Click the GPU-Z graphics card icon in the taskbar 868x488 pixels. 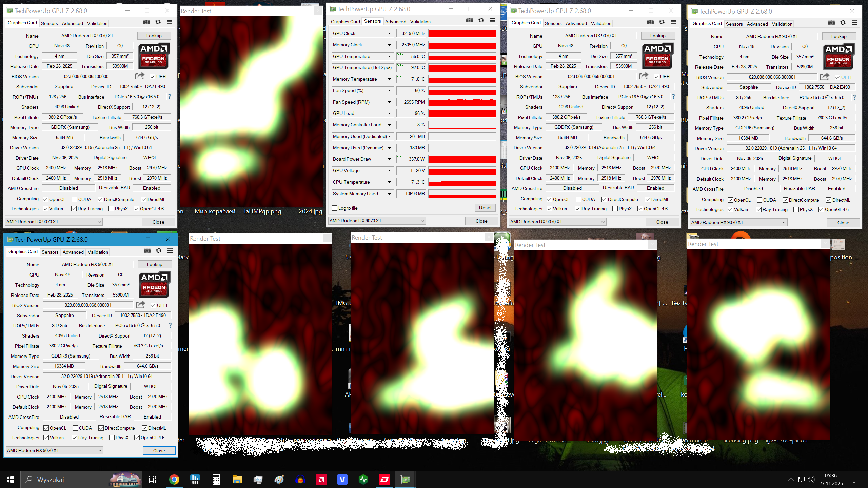click(406, 480)
